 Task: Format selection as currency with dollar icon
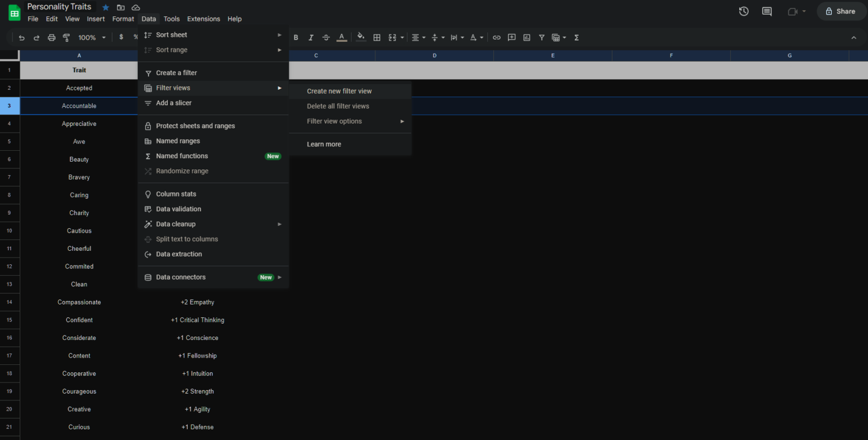pyautogui.click(x=121, y=37)
